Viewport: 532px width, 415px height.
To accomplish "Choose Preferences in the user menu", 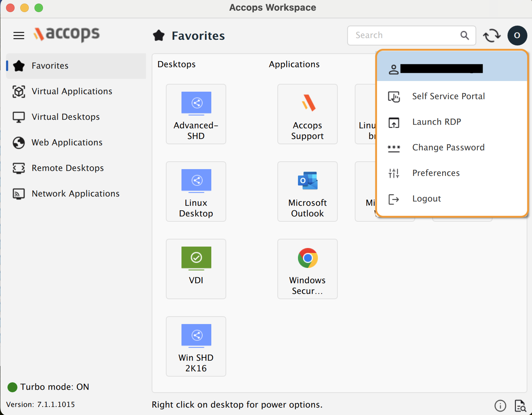I will [x=436, y=173].
